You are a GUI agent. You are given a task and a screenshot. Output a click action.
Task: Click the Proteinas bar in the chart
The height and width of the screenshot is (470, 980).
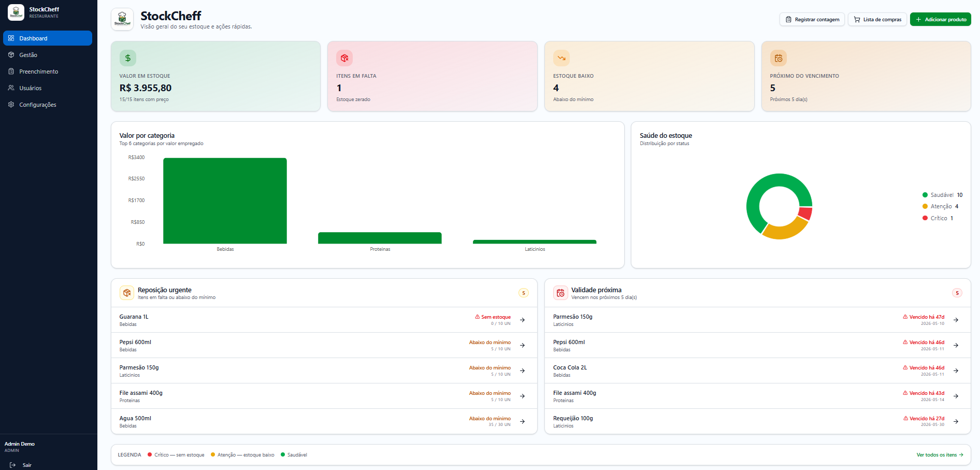(x=380, y=238)
